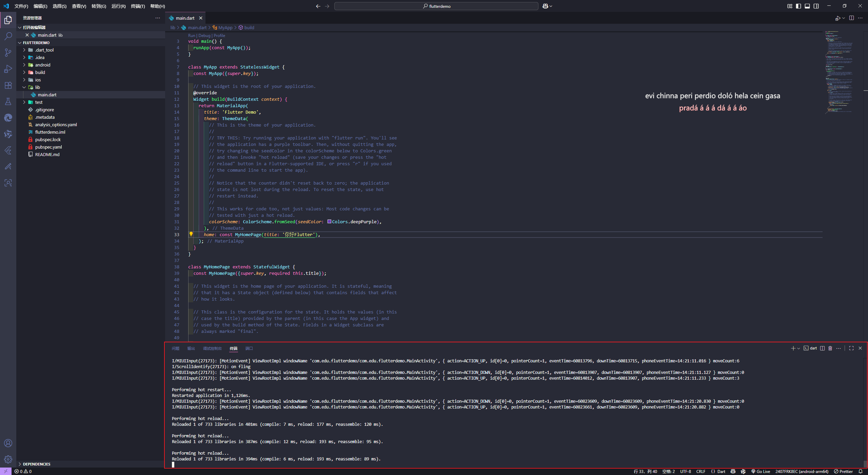
Task: Open the Search view in activity bar
Action: (8, 36)
